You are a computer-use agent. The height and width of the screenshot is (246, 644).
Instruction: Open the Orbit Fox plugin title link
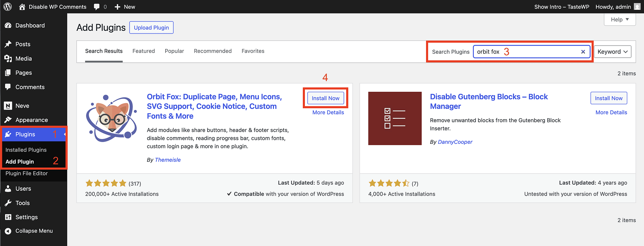coord(214,106)
